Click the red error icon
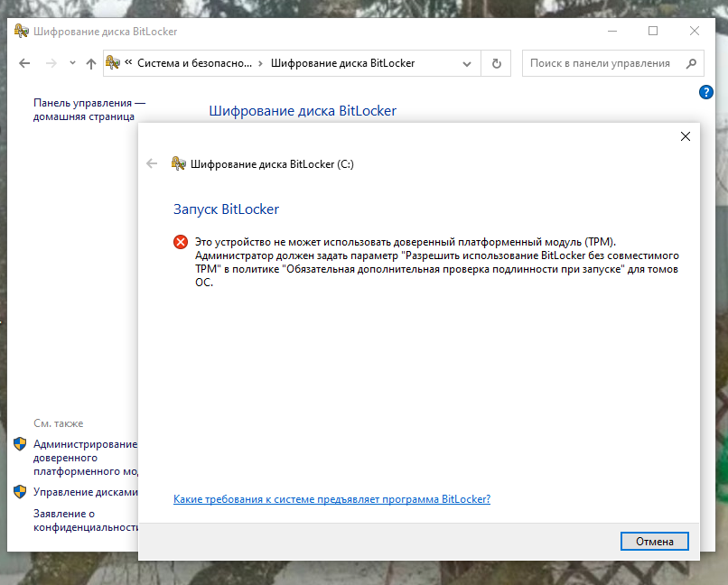728x585 pixels. pos(181,242)
